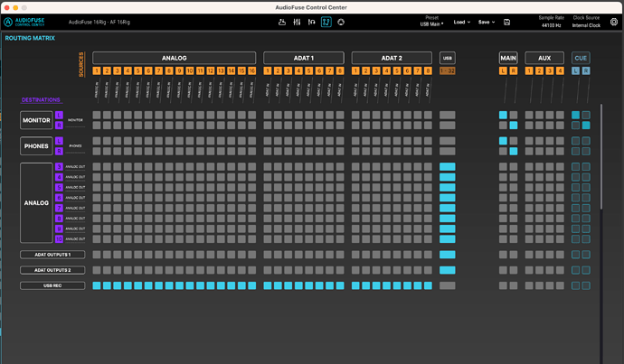Toggle USB to Analog Out 3 routing cell
Viewport: 624px width, 364px height.
click(448, 167)
